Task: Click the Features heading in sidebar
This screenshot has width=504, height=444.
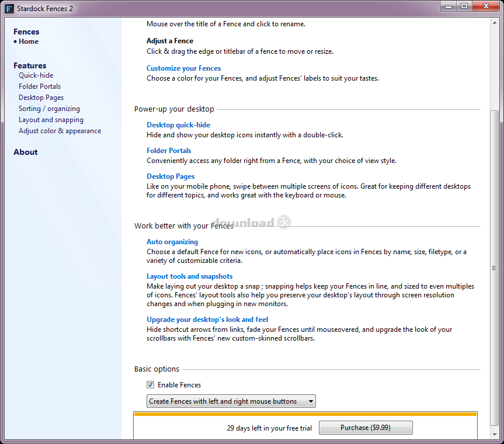Action: coord(30,65)
